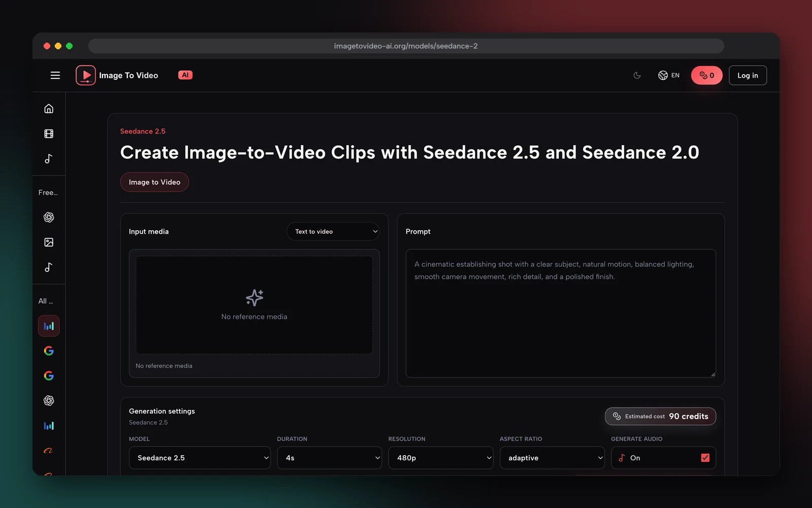812x508 pixels.
Task: Click the All … section label in sidebar
Action: [x=46, y=301]
